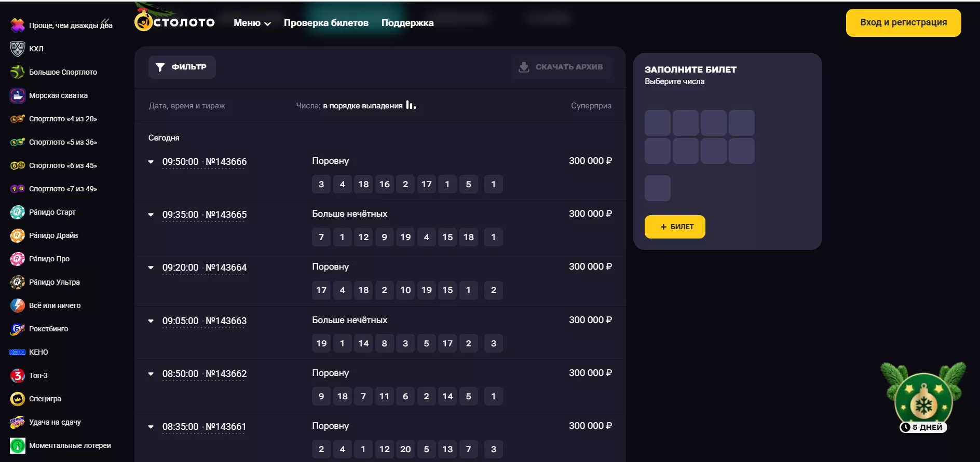Open the Фильтр panel
Image resolution: width=980 pixels, height=462 pixels.
[182, 67]
